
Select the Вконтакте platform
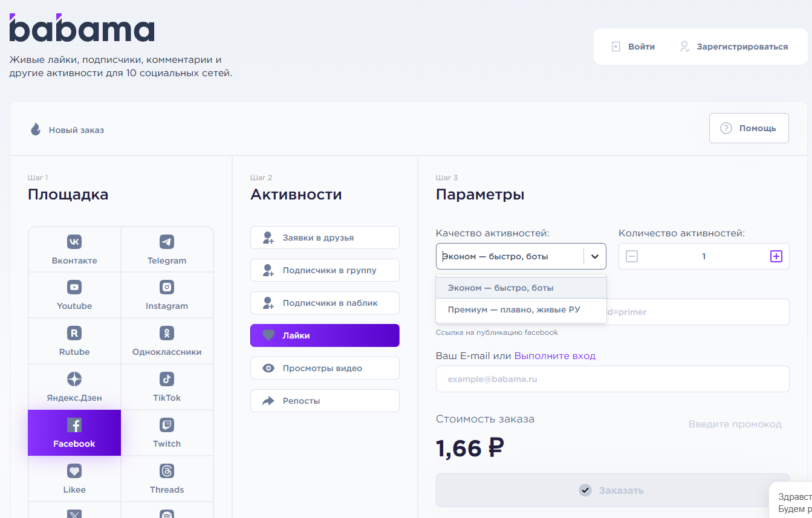(x=74, y=250)
